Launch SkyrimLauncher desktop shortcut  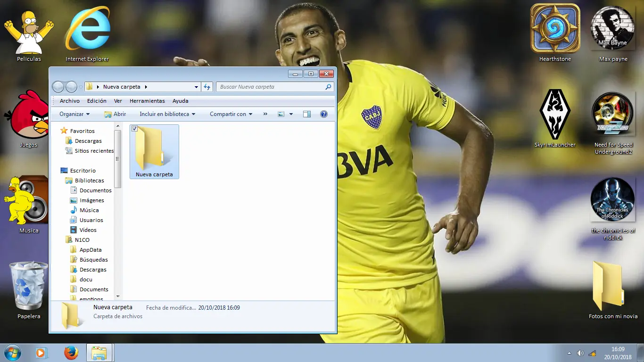point(555,118)
